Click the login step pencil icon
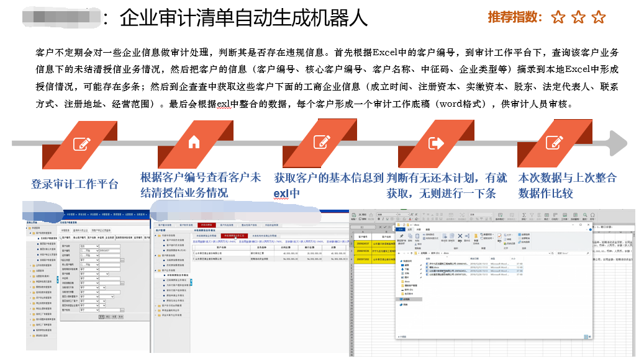 pos(82,143)
